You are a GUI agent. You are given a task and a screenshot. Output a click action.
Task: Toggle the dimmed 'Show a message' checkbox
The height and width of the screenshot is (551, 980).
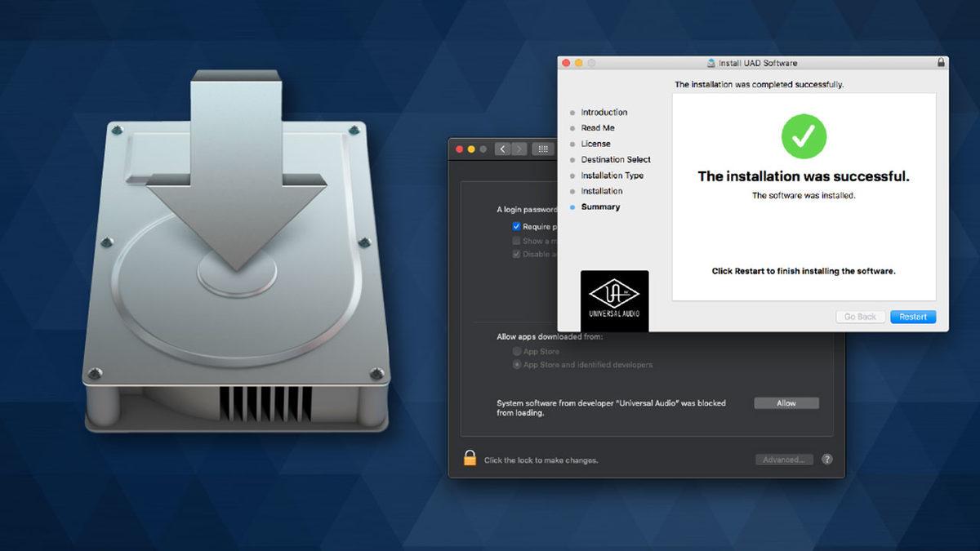coord(516,241)
